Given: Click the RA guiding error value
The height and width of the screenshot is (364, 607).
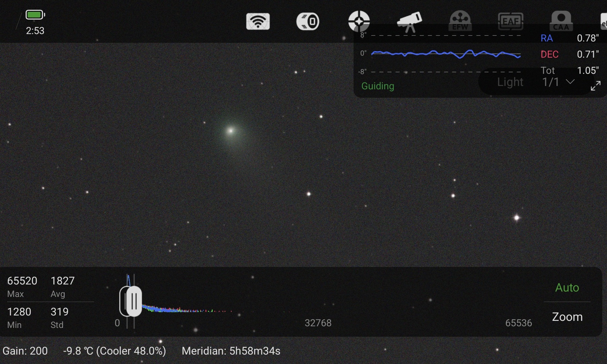Looking at the screenshot, I should (x=587, y=38).
